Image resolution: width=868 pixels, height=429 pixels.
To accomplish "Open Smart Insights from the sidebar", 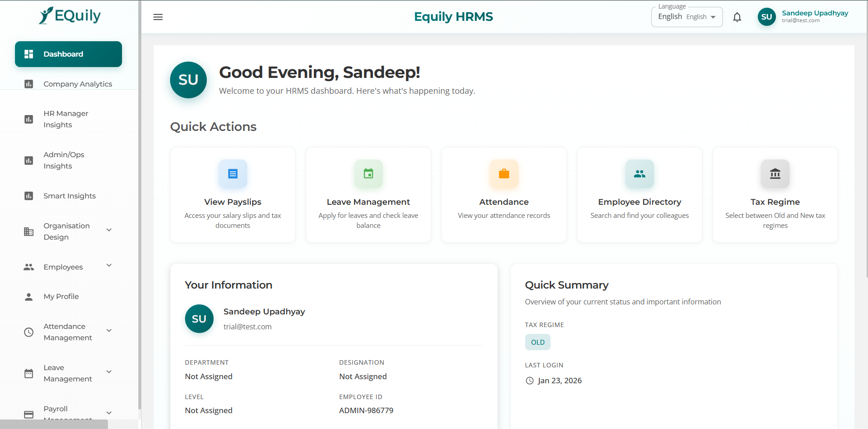I will 69,196.
